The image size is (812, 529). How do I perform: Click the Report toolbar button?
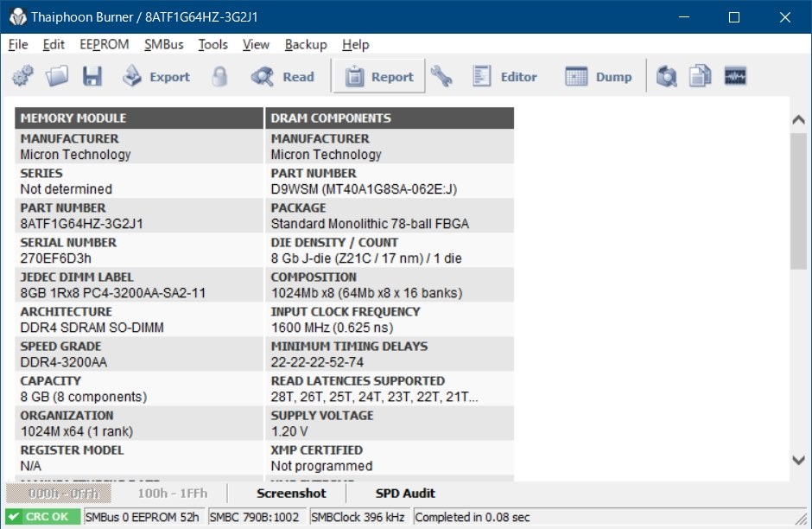click(x=379, y=77)
